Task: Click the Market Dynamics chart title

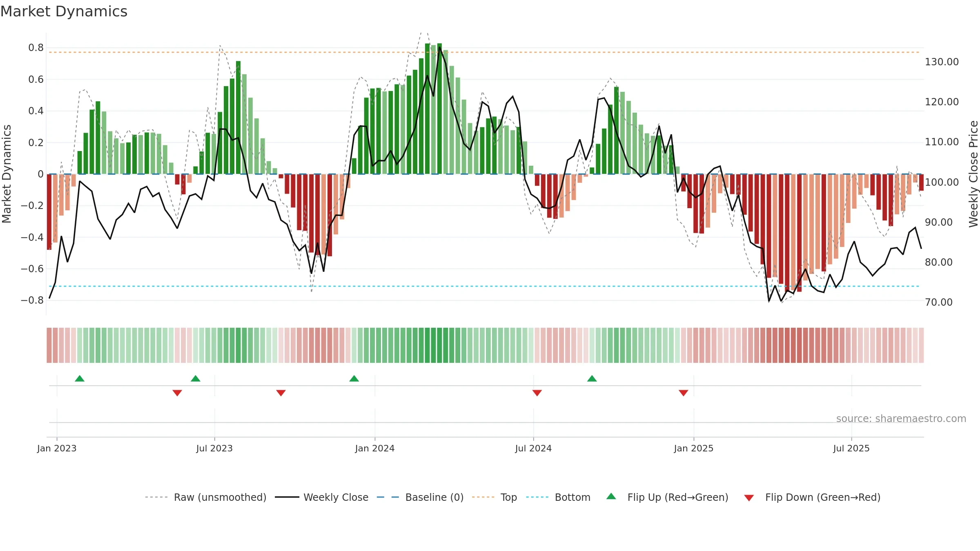Action: click(x=64, y=11)
